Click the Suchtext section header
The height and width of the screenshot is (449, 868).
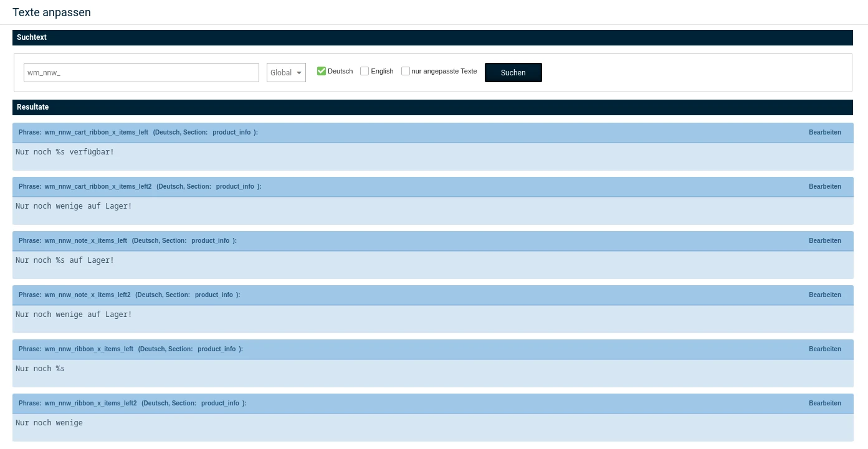coord(432,37)
